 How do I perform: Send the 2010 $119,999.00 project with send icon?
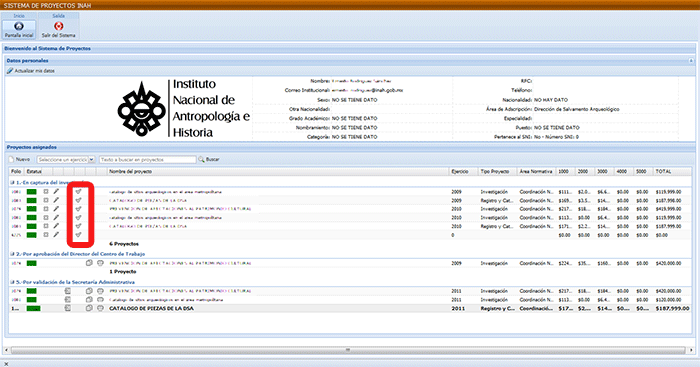click(x=79, y=217)
